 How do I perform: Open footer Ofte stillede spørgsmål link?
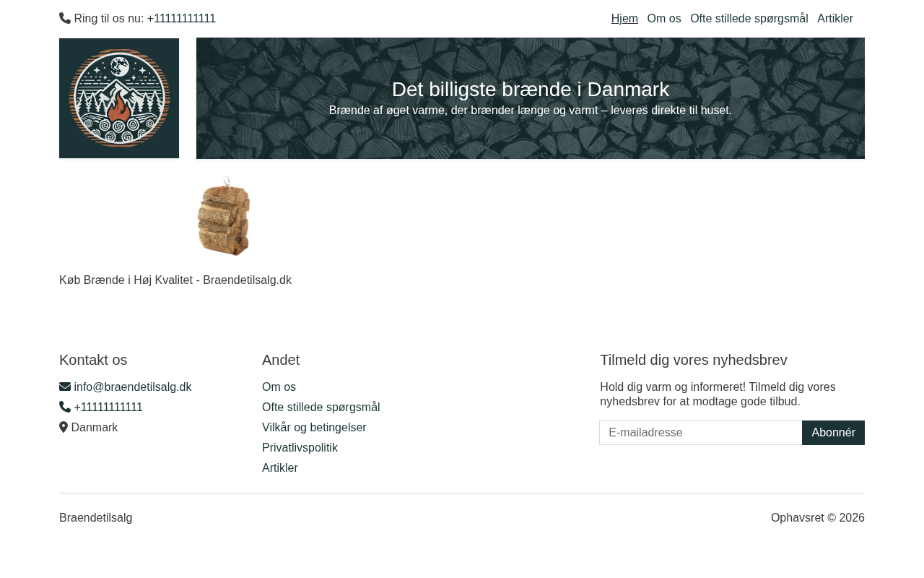(321, 407)
